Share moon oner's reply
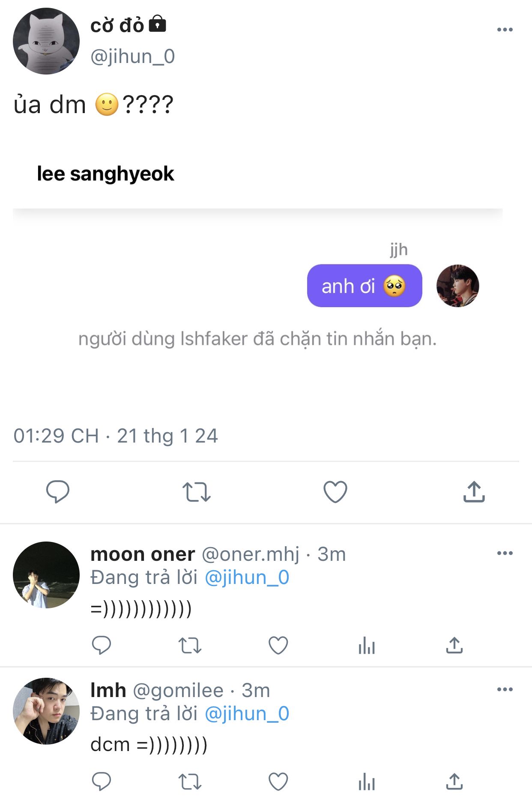 coord(454,645)
